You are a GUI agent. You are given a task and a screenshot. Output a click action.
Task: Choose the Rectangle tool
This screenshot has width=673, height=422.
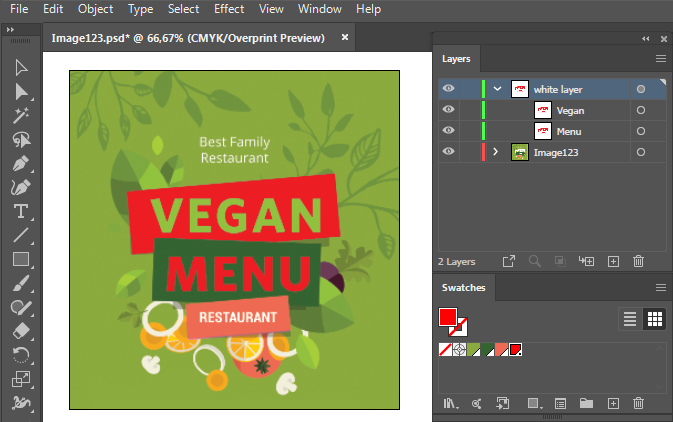pos(20,259)
